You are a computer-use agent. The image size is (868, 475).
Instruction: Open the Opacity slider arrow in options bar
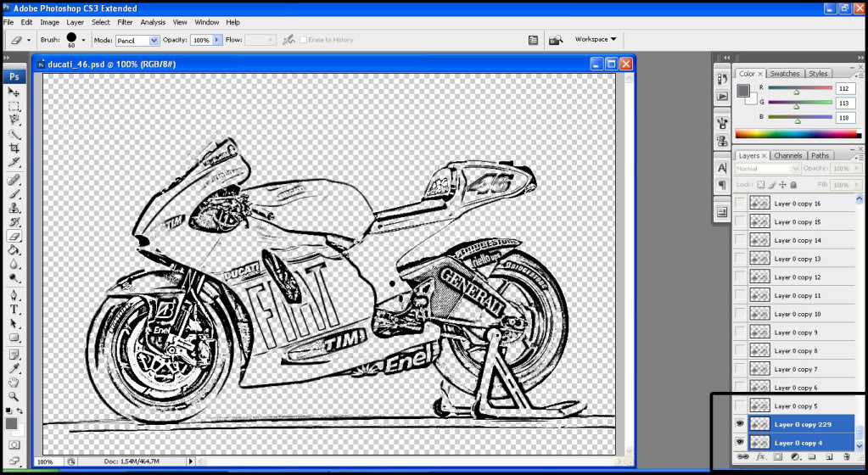click(217, 40)
